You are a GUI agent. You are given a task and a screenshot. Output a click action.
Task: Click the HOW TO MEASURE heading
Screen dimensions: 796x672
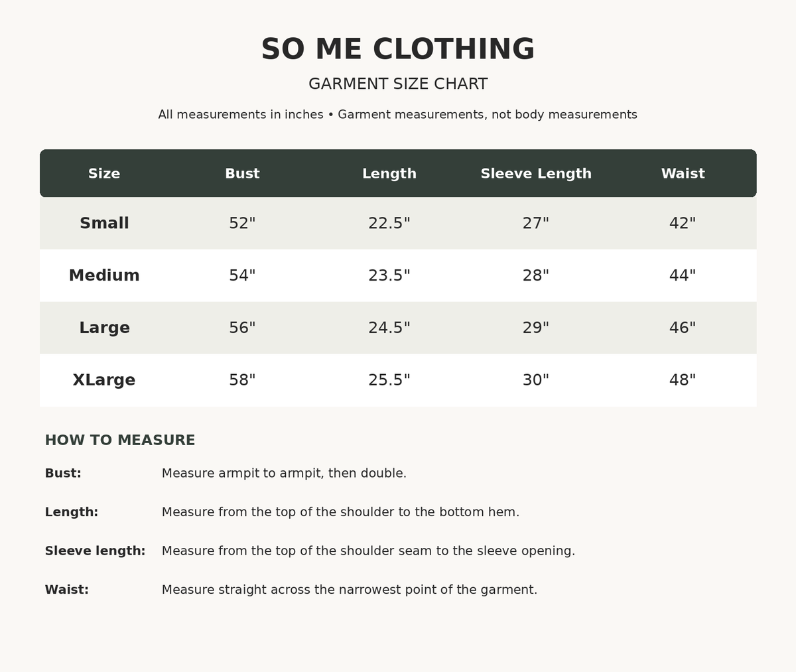(120, 440)
